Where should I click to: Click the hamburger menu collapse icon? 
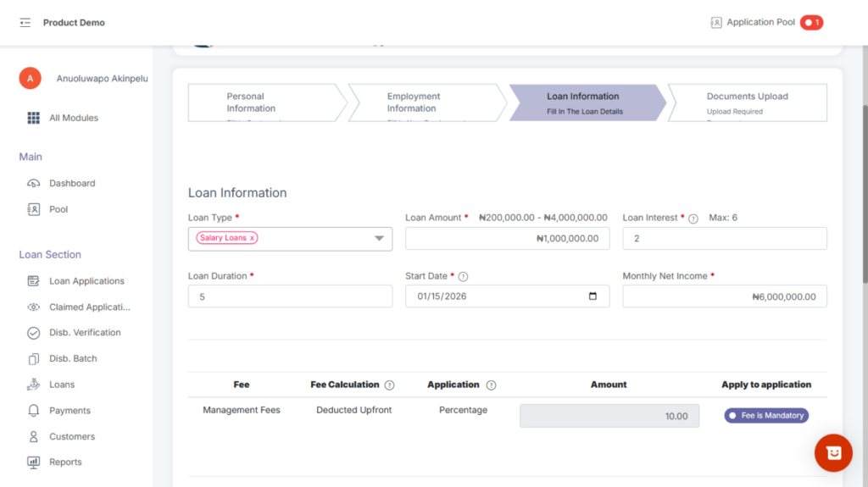[25, 23]
